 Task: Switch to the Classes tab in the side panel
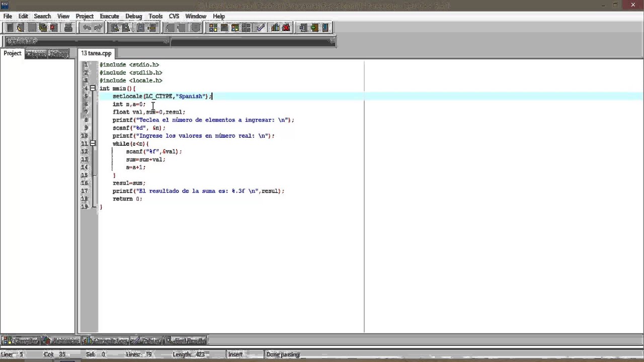tap(36, 54)
